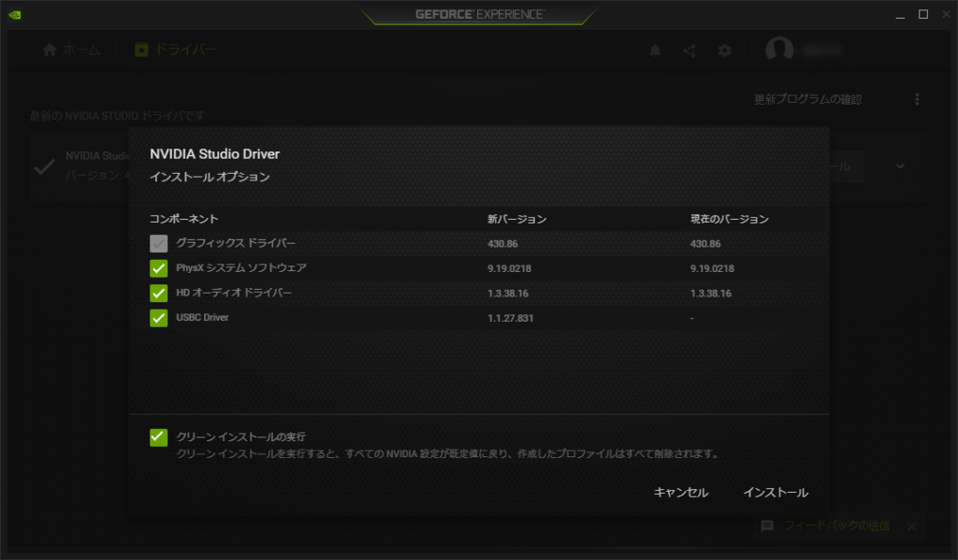Click the user account avatar

pyautogui.click(x=779, y=49)
